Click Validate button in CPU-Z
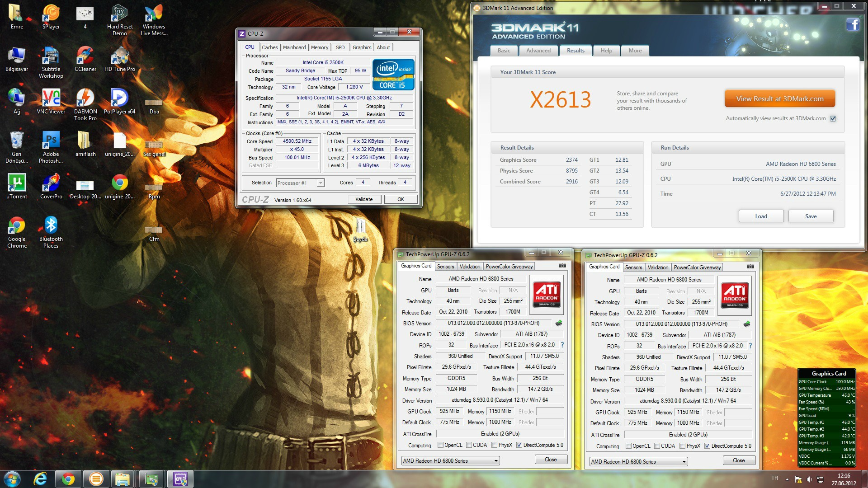 [364, 199]
